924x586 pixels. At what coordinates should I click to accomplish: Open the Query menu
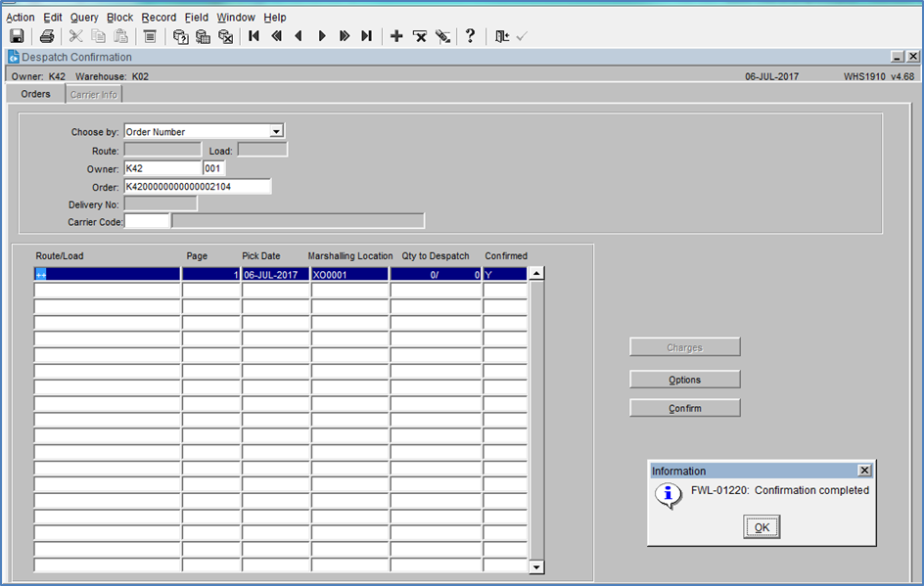click(84, 18)
